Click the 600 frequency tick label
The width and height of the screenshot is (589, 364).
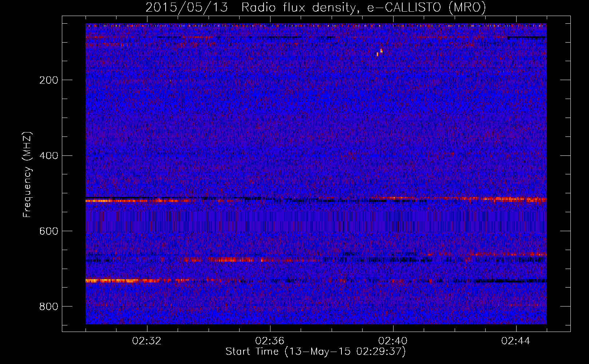coord(49,232)
